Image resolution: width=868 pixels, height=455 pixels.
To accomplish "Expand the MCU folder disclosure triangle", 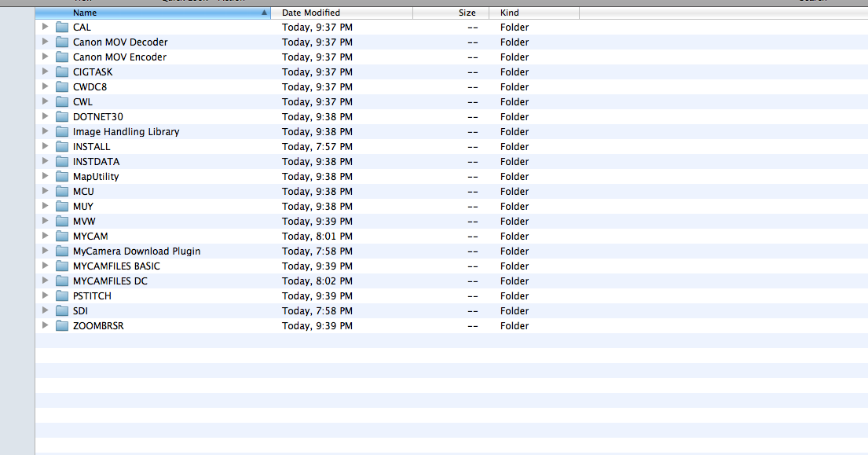I will [x=46, y=191].
